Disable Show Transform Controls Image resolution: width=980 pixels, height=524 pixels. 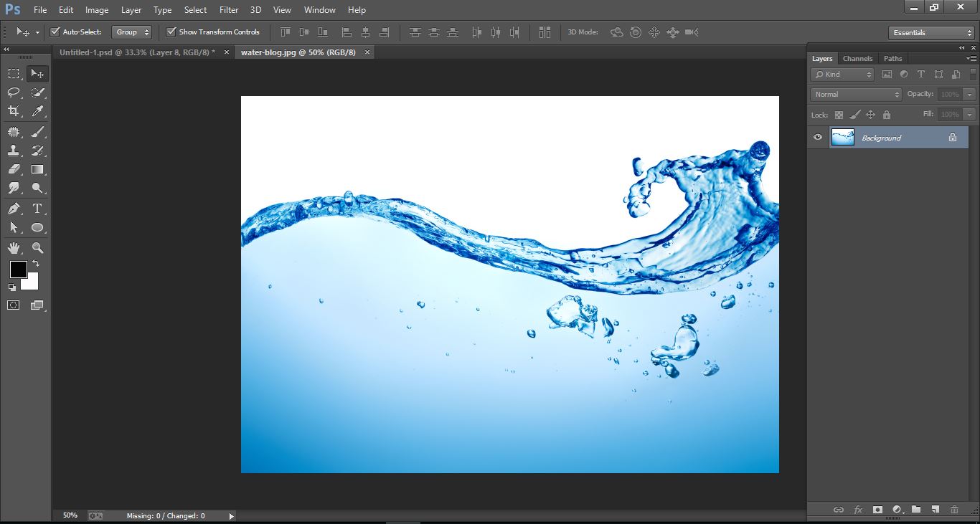tap(171, 32)
